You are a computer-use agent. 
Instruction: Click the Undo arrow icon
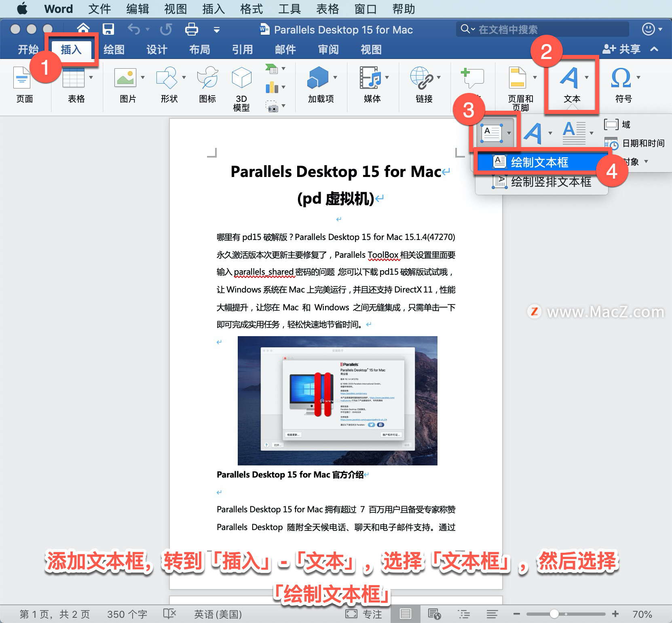134,29
